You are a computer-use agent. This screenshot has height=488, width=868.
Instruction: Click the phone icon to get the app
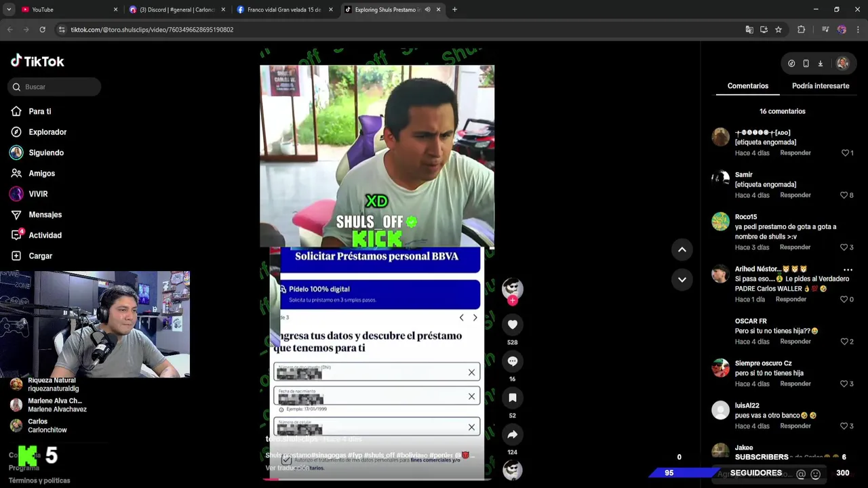point(806,63)
